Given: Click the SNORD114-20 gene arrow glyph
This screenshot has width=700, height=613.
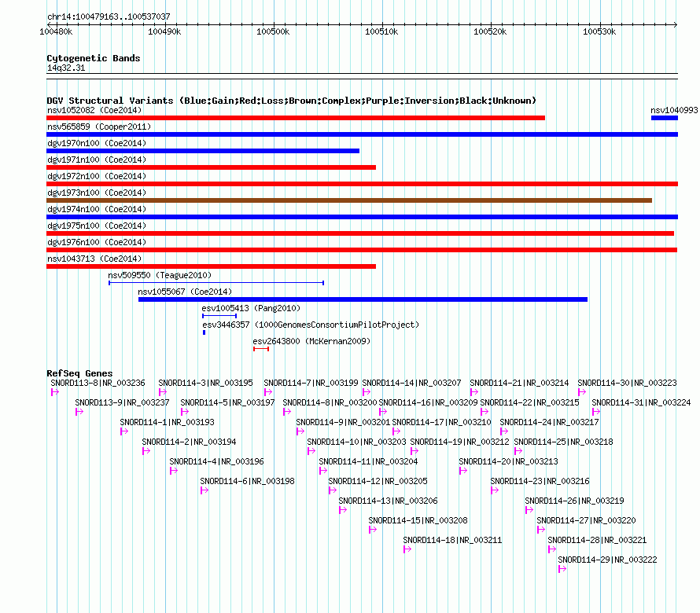Looking at the screenshot, I should 463,471.
